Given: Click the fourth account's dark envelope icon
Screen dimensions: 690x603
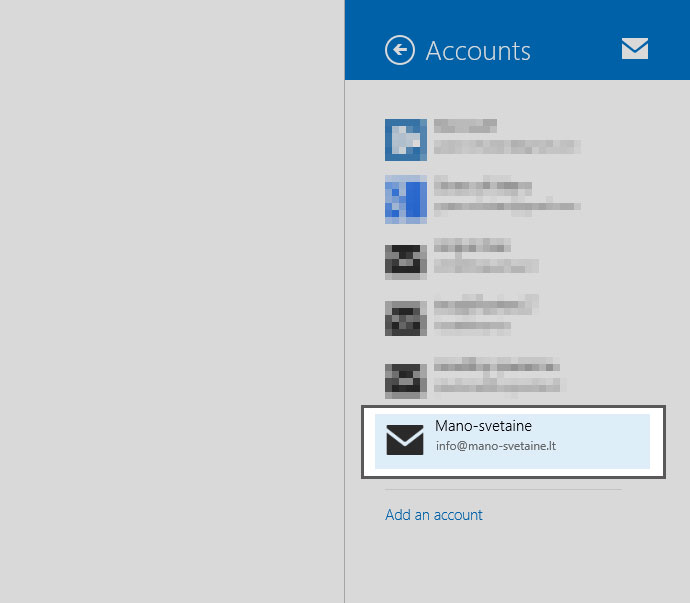Looking at the screenshot, I should (x=406, y=319).
